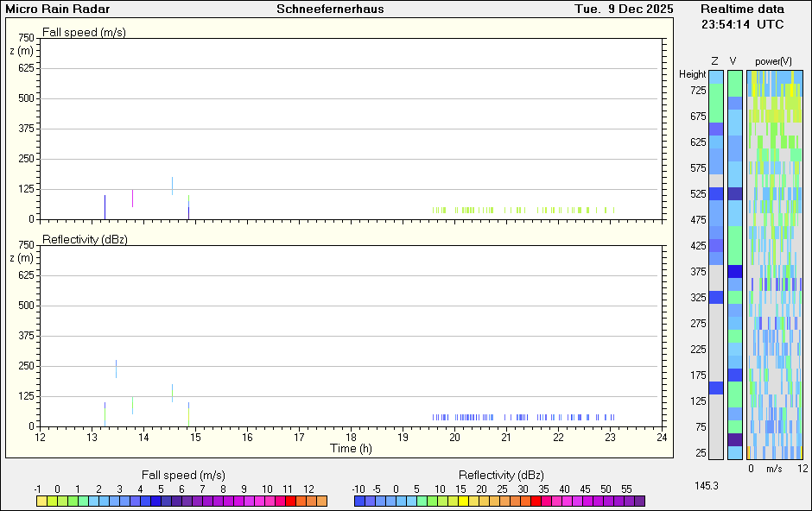Image resolution: width=812 pixels, height=511 pixels.
Task: Click the yellow -1 fall speed legend swatch
Action: click(x=41, y=501)
